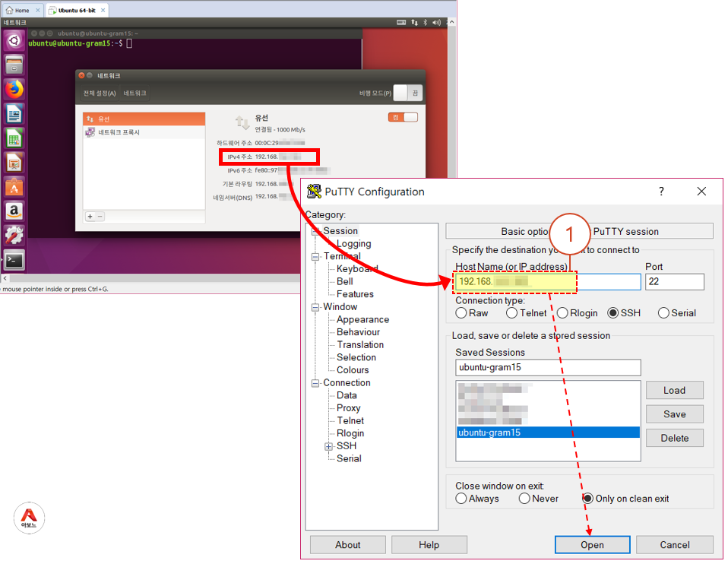Close the Ubuntu 64-bit VM tab

(x=103, y=10)
